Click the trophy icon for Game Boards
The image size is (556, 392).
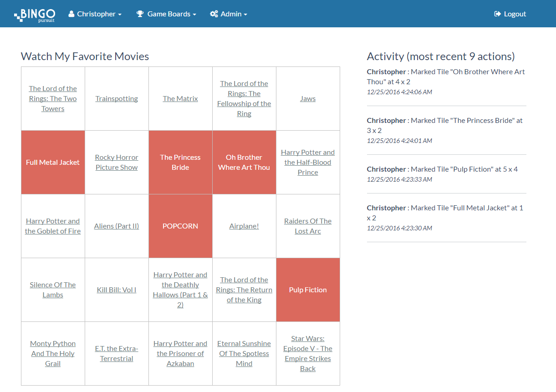(140, 14)
